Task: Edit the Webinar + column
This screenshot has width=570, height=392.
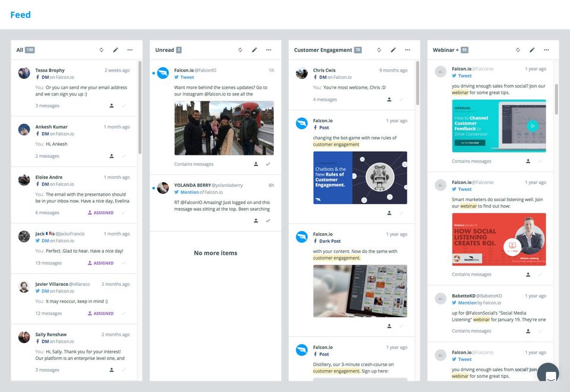Action: coord(532,50)
